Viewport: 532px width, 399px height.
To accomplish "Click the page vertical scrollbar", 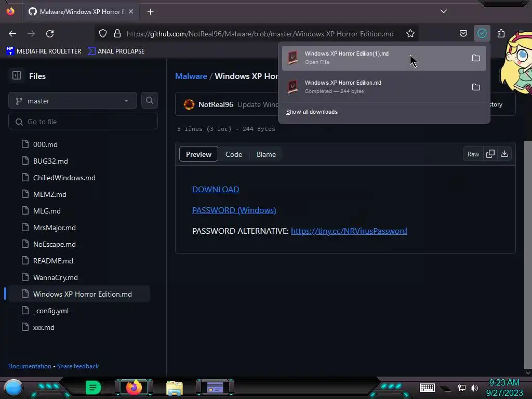I will (528, 255).
